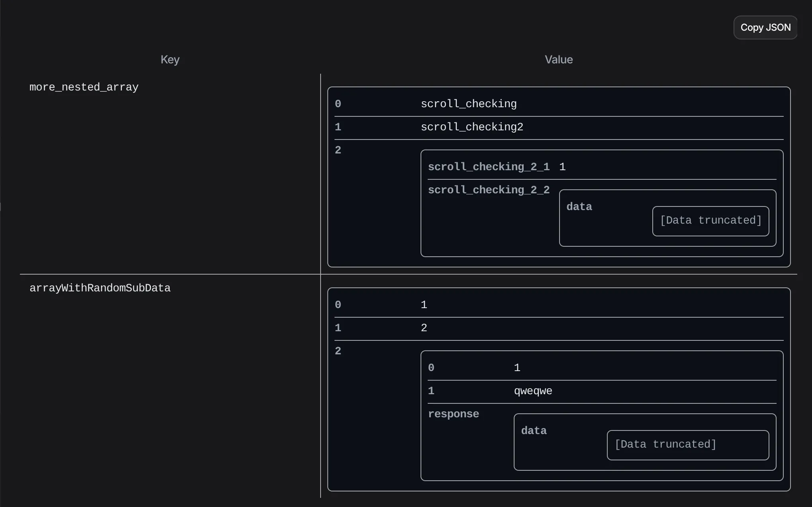Select the scroll_checking_2_2 nested key
The image size is (812, 507).
pyautogui.click(x=489, y=190)
